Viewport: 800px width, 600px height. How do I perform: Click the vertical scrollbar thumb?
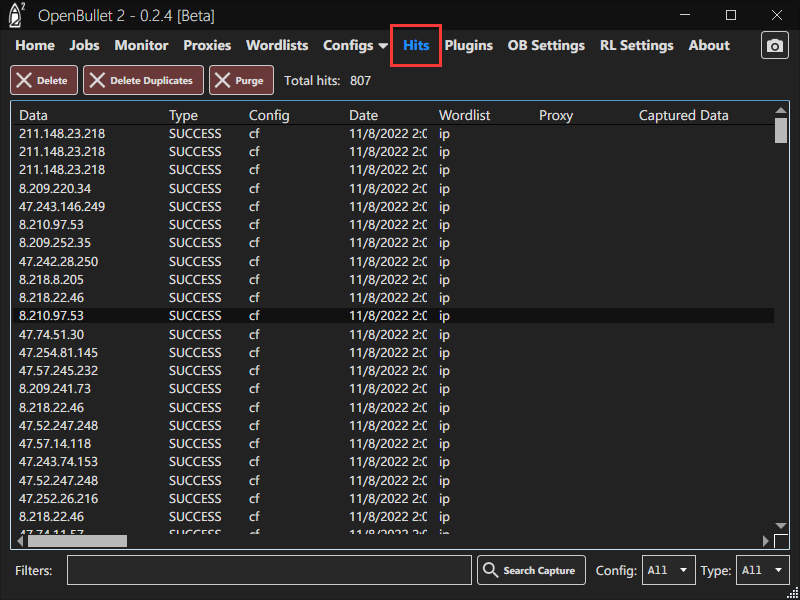point(781,131)
